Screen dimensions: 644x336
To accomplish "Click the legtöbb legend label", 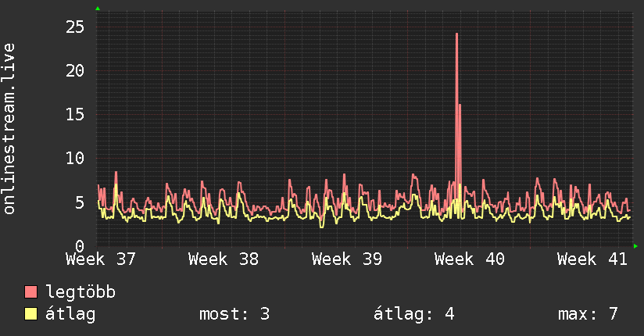I will coord(80,292).
